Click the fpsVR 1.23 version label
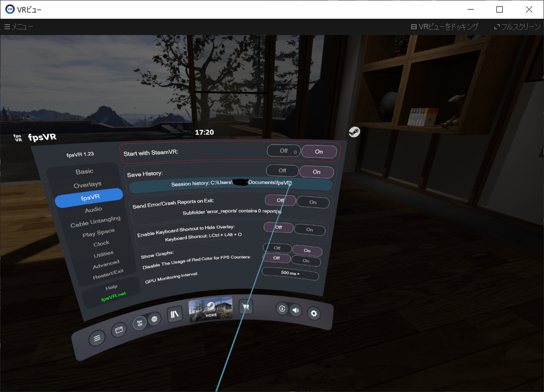 coord(80,155)
